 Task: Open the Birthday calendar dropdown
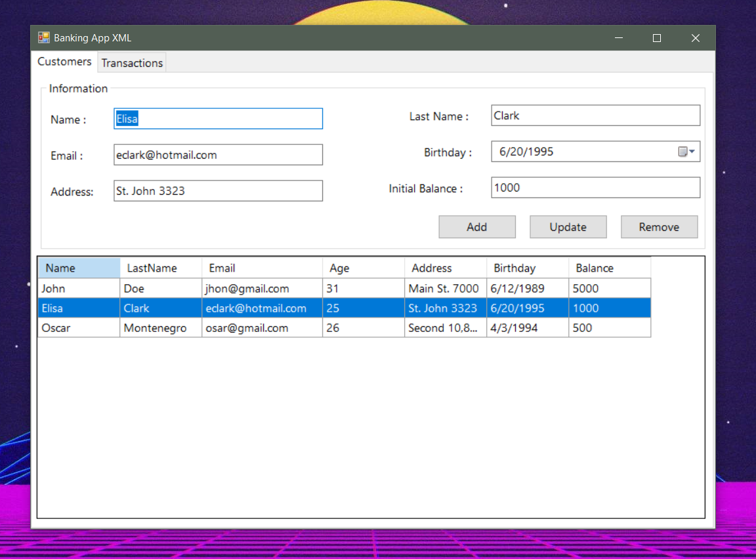pos(686,152)
